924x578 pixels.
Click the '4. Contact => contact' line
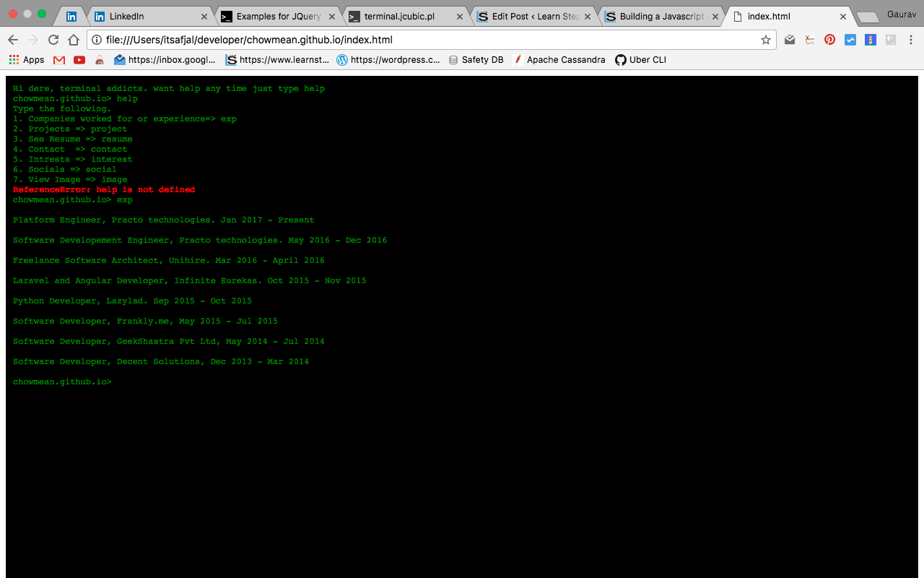coord(70,149)
